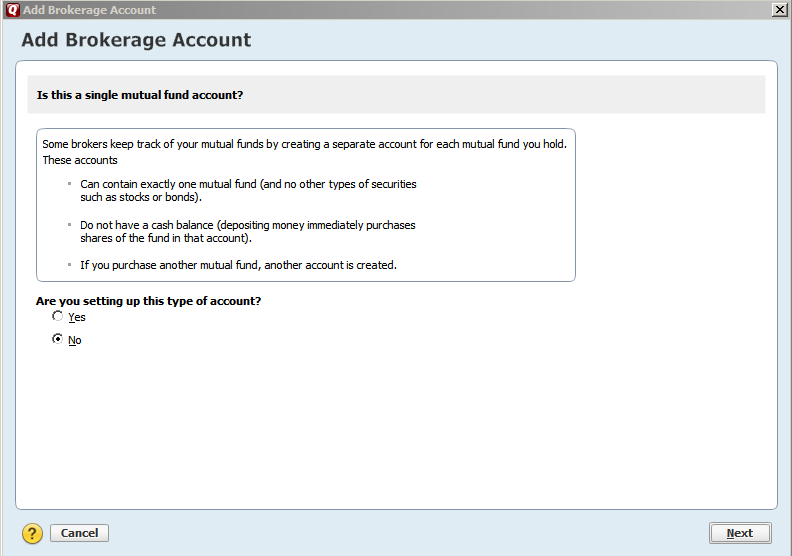Select the No radio button
The width and height of the screenshot is (792, 556).
(x=58, y=339)
